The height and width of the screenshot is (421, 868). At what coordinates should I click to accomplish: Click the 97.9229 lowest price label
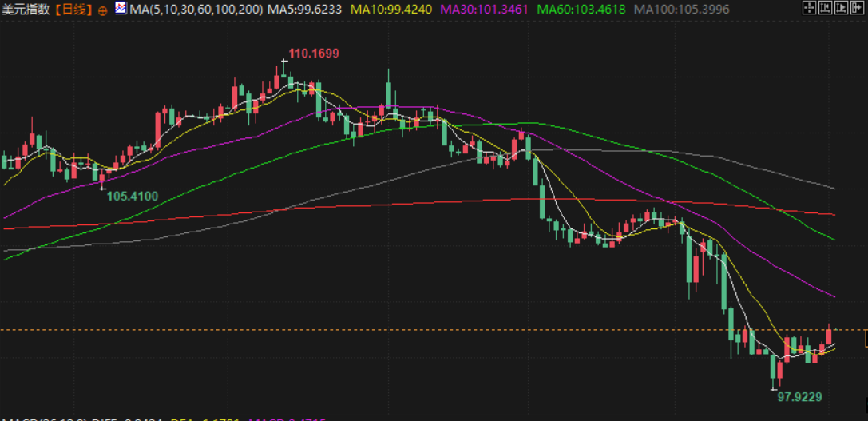[800, 396]
